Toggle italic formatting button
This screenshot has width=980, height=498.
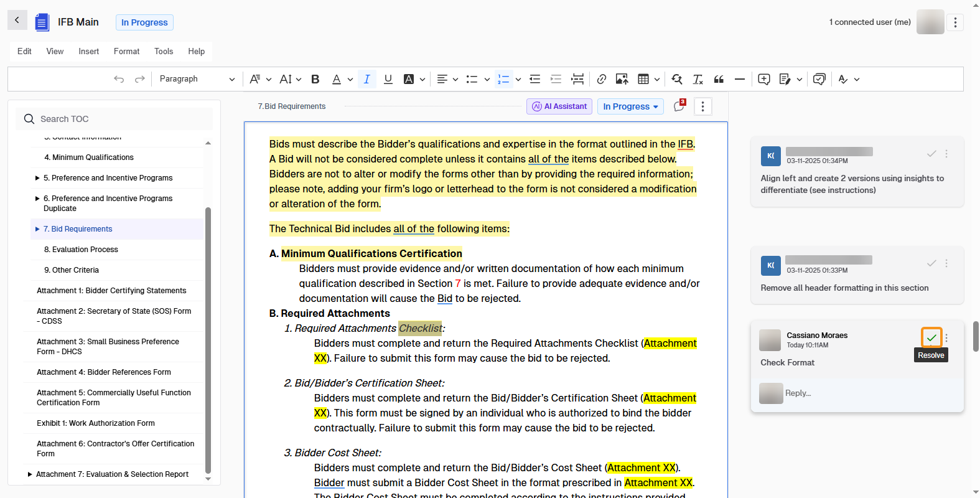pyautogui.click(x=366, y=79)
